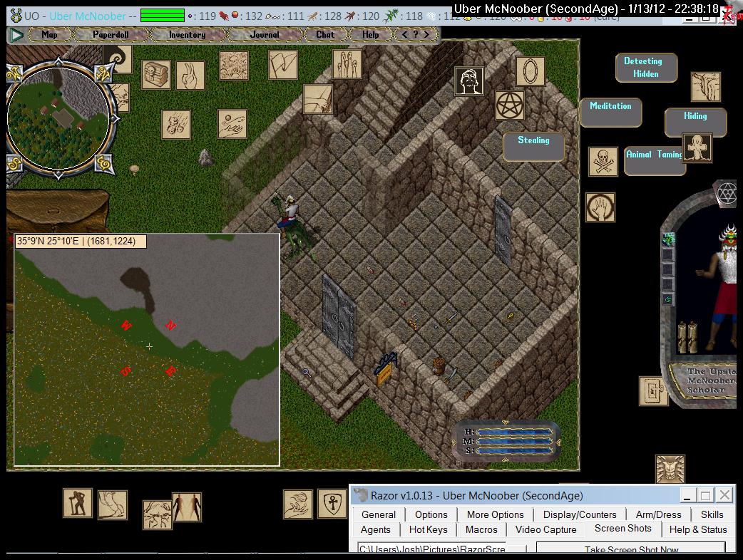Click the open hand in circle icon
The height and width of the screenshot is (560, 743).
(600, 207)
